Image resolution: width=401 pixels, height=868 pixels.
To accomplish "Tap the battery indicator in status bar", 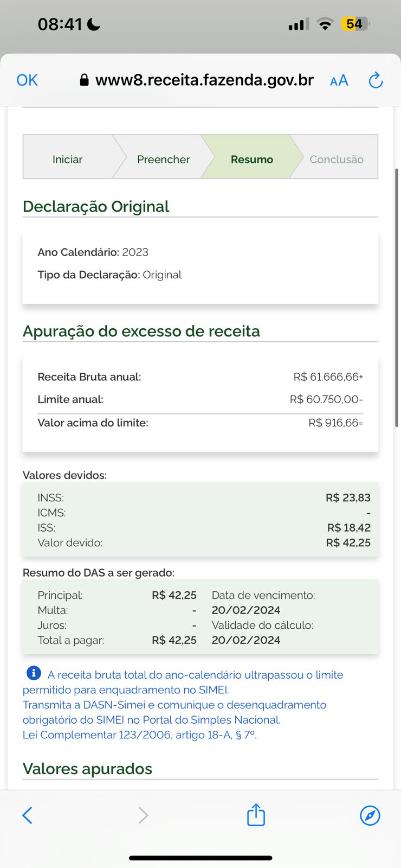I will [x=355, y=24].
